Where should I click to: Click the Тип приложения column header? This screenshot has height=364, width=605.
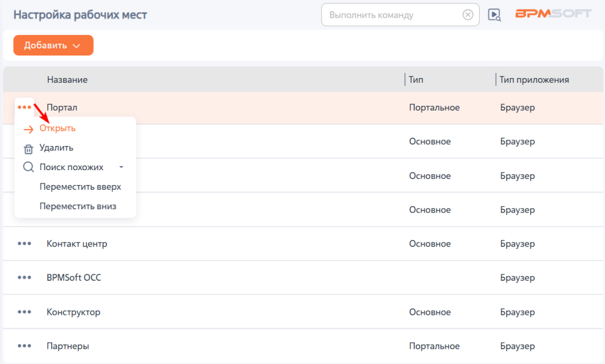pyautogui.click(x=534, y=80)
